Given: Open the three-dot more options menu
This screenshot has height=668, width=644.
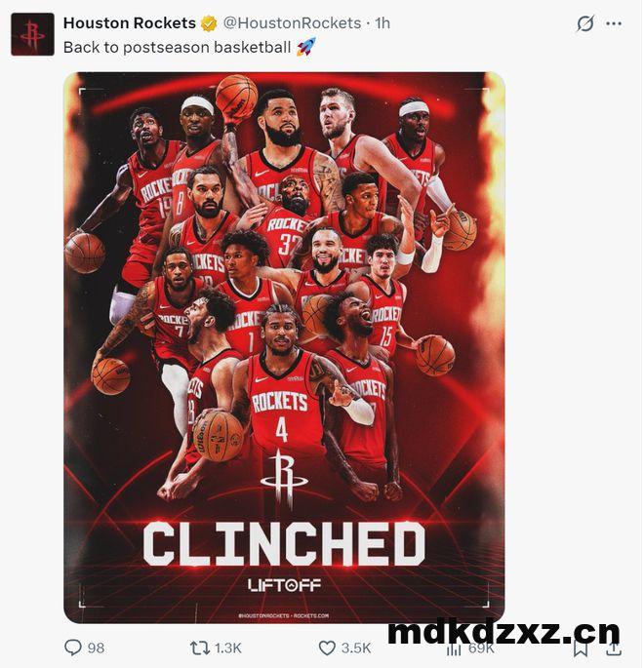Looking at the screenshot, I should coord(614,23).
